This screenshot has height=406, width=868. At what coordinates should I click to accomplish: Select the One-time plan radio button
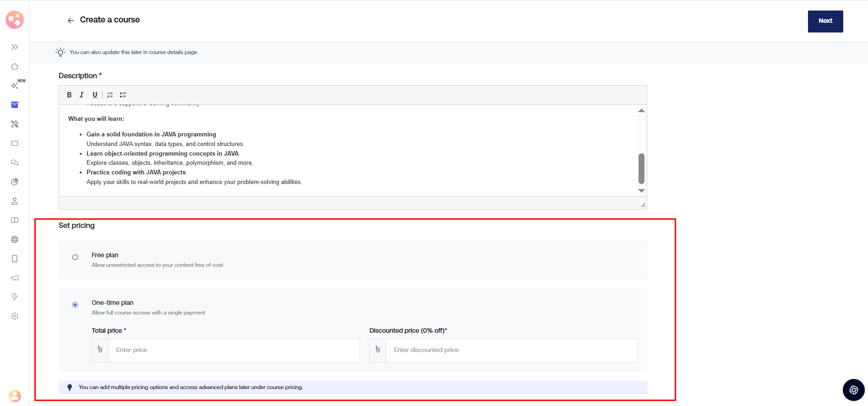pos(75,305)
